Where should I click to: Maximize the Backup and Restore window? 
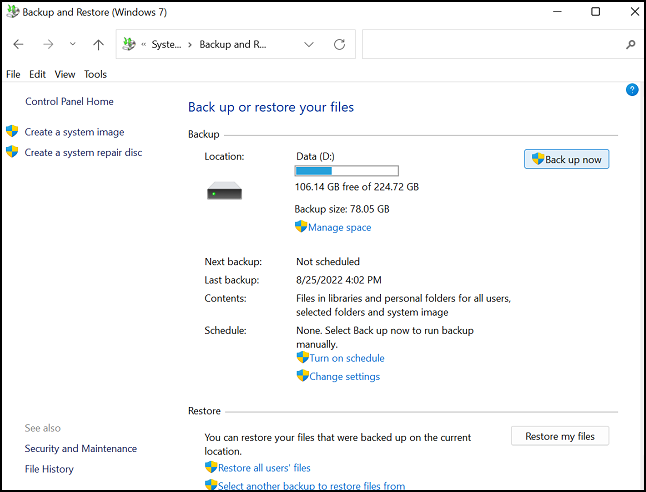[595, 12]
